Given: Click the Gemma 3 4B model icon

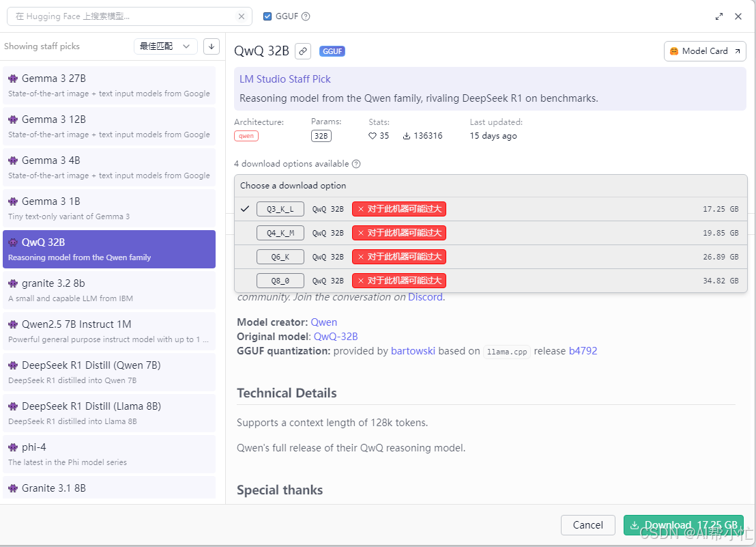Looking at the screenshot, I should (13, 160).
